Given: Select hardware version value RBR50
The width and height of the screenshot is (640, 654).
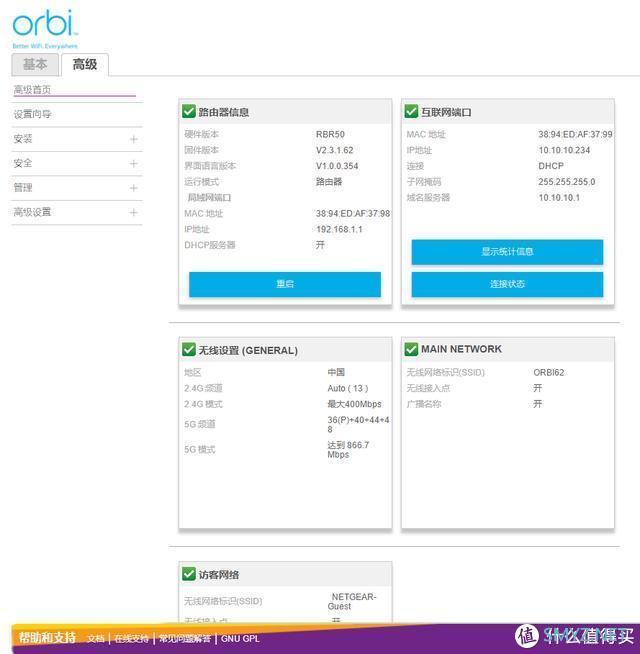Looking at the screenshot, I should [x=330, y=134].
